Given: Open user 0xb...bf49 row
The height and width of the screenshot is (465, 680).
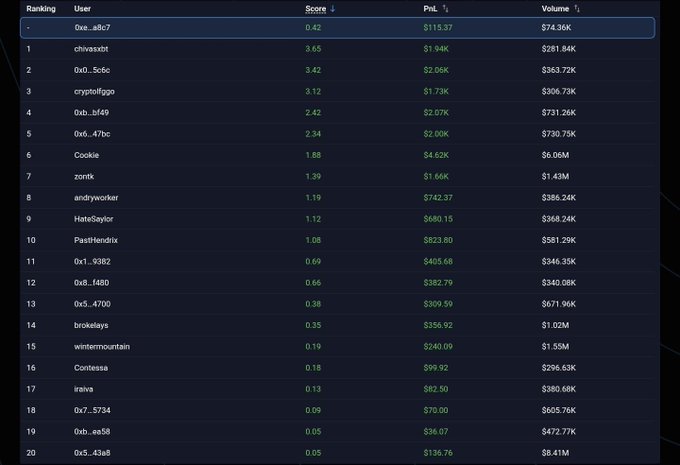Looking at the screenshot, I should pyautogui.click(x=337, y=113).
